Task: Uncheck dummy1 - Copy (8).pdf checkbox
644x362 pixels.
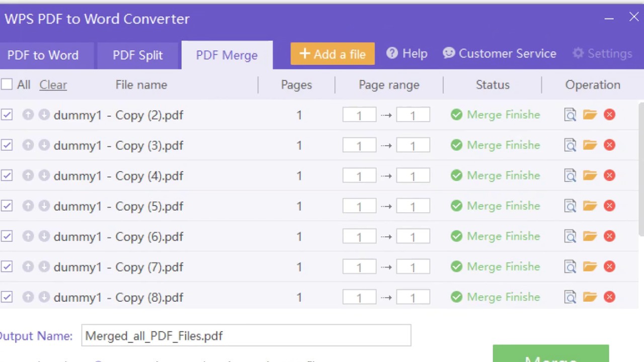Action: click(7, 297)
